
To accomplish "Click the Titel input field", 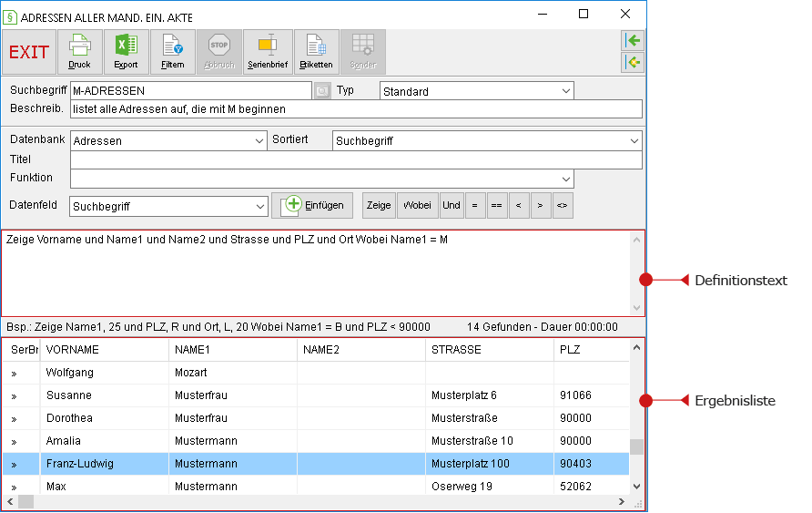I will coord(356,159).
